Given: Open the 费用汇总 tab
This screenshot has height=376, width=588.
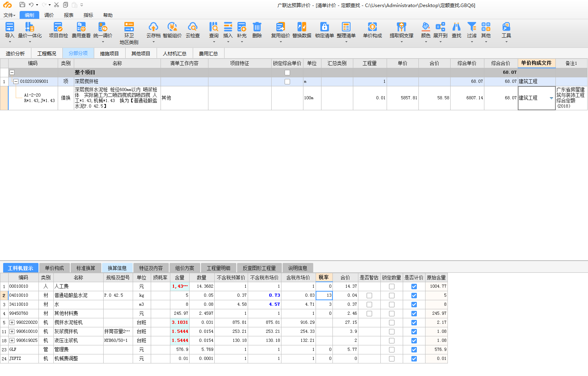Looking at the screenshot, I should click(x=208, y=54).
